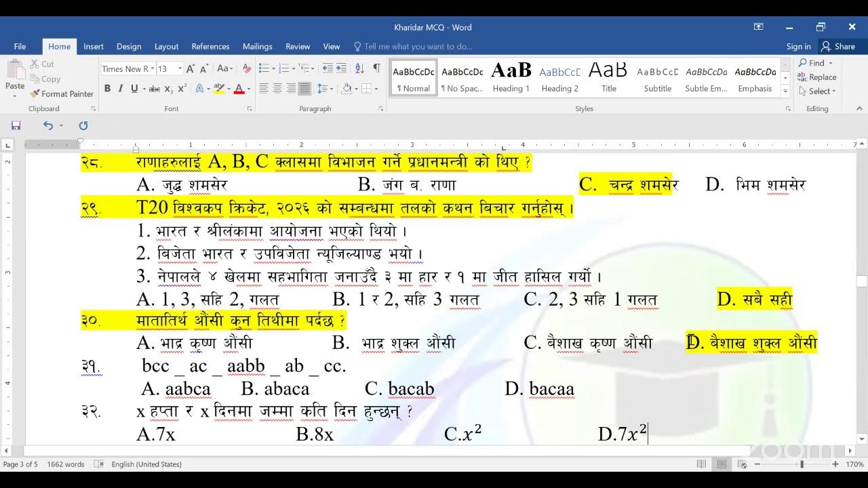Click the Ribbon Display Options icon
The width and height of the screenshot is (868, 488).
pyautogui.click(x=759, y=27)
